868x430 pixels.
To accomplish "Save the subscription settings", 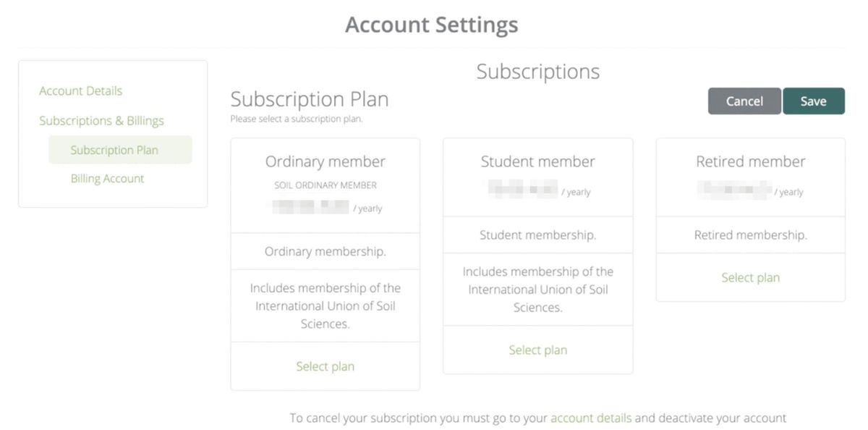I will click(813, 101).
